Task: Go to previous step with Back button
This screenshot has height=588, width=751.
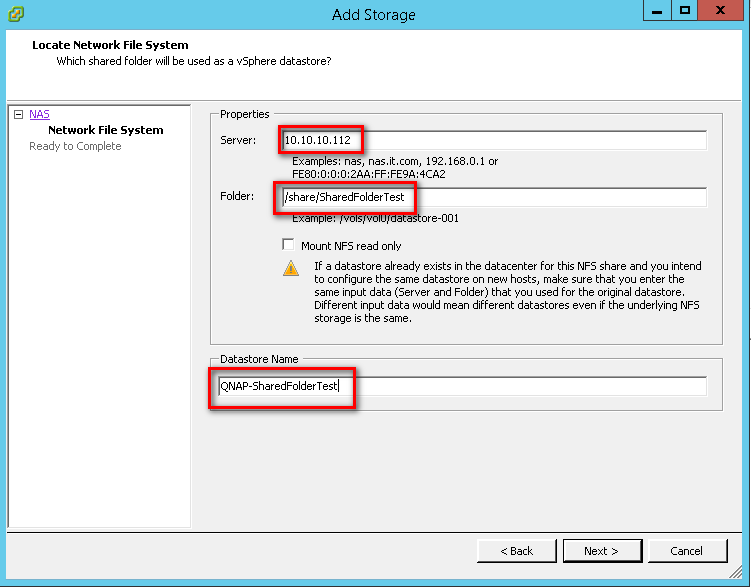Action: point(516,551)
